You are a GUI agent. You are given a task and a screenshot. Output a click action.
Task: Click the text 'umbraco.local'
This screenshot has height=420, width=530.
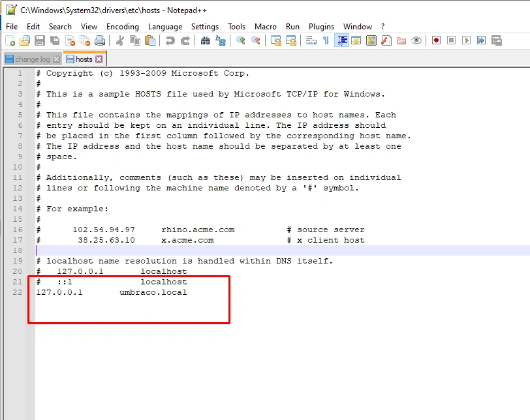(x=153, y=292)
